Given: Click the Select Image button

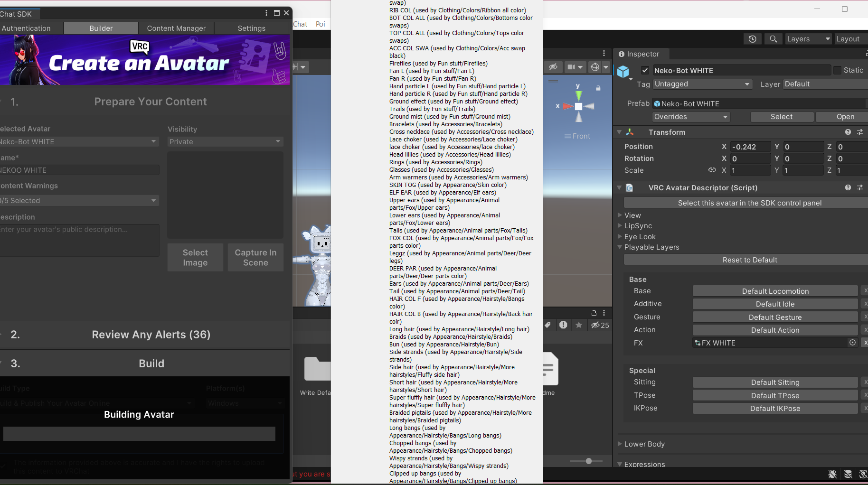Looking at the screenshot, I should [195, 258].
